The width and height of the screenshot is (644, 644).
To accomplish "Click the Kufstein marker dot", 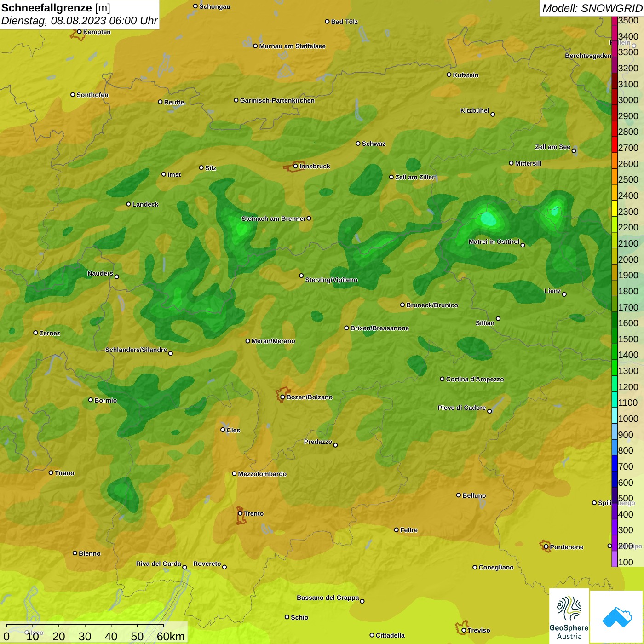I will click(449, 75).
